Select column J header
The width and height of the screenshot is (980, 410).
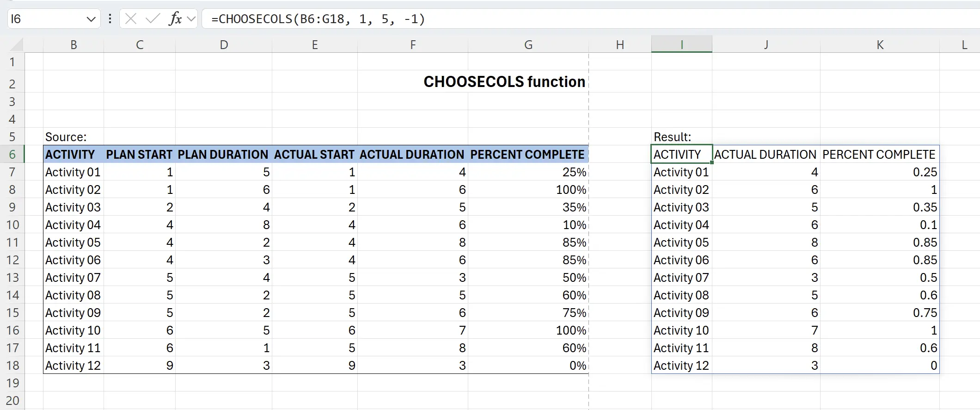click(766, 45)
